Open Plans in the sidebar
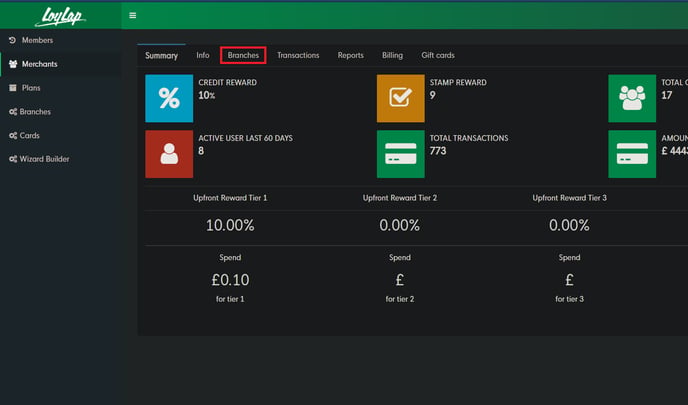The width and height of the screenshot is (688, 405). pos(31,88)
